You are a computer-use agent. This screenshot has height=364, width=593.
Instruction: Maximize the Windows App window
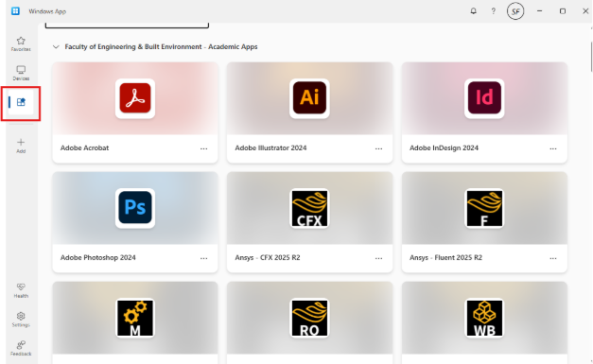(563, 11)
